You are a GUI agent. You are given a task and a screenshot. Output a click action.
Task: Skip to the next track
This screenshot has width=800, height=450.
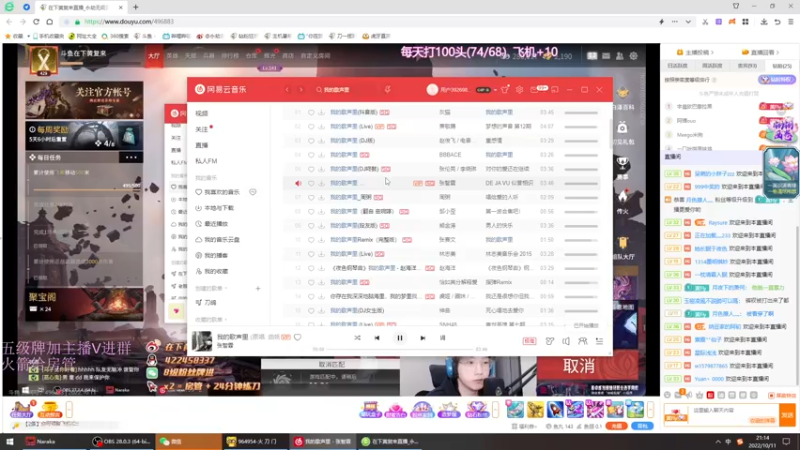(x=422, y=338)
